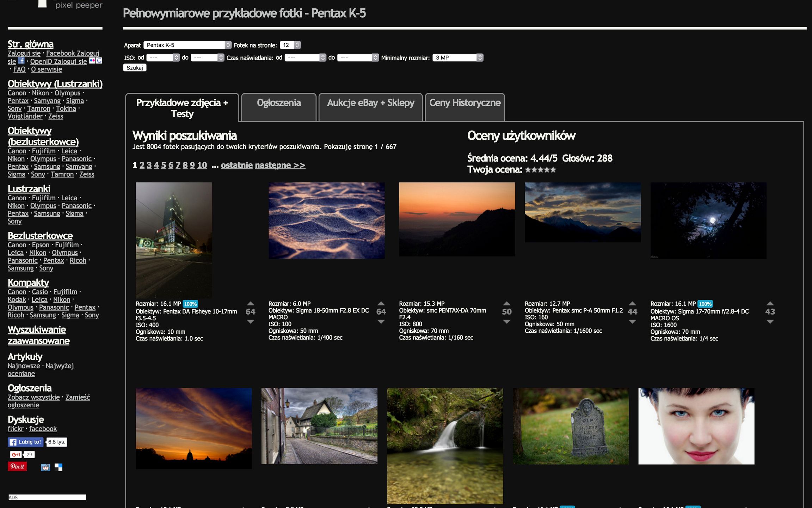812x508 pixels.
Task: Open the Ceny Historyczne tab
Action: pos(465,103)
